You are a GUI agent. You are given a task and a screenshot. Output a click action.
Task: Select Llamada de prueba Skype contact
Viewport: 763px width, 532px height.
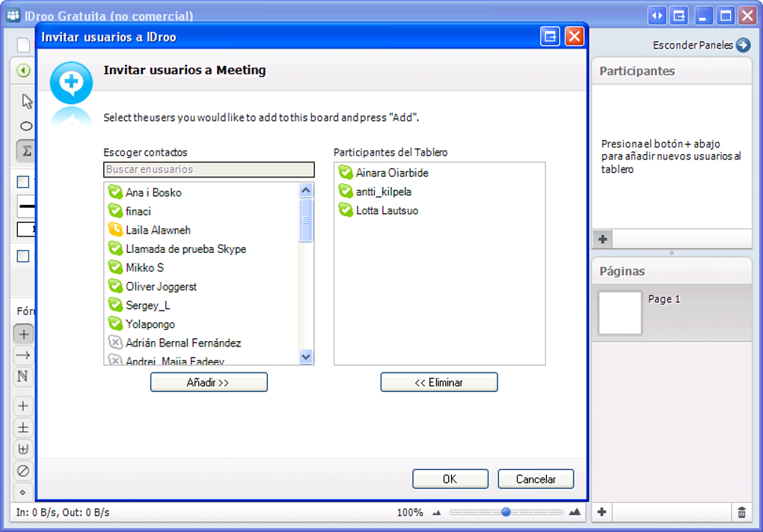pyautogui.click(x=202, y=248)
